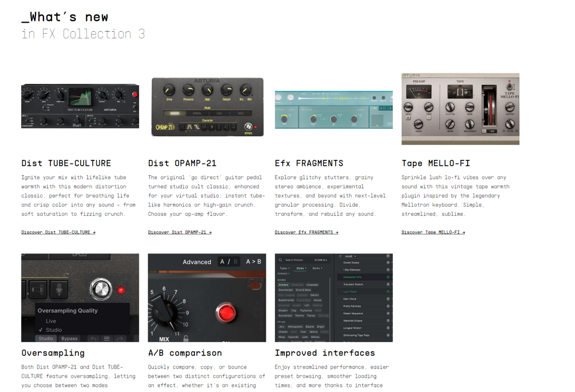Image resolution: width=575 pixels, height=392 pixels.
Task: Click CLEAR ALL in the preset browser
Action: point(321,260)
